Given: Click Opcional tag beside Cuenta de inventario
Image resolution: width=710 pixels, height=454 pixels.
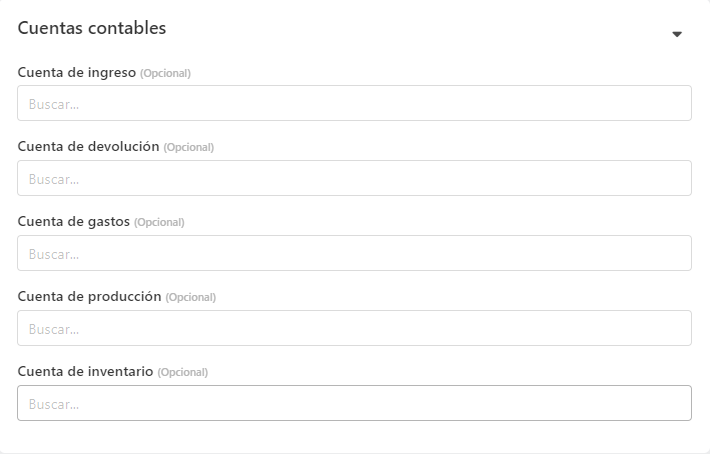Looking at the screenshot, I should pyautogui.click(x=182, y=373).
